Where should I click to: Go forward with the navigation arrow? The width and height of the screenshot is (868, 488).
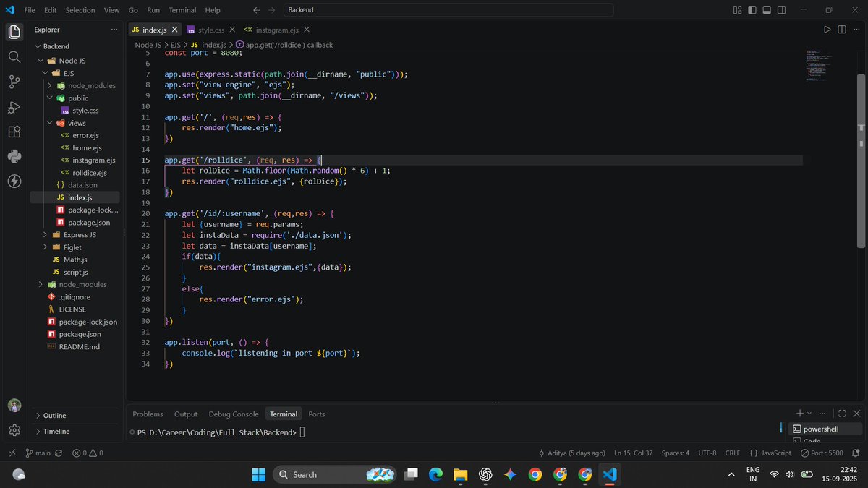pyautogui.click(x=273, y=10)
